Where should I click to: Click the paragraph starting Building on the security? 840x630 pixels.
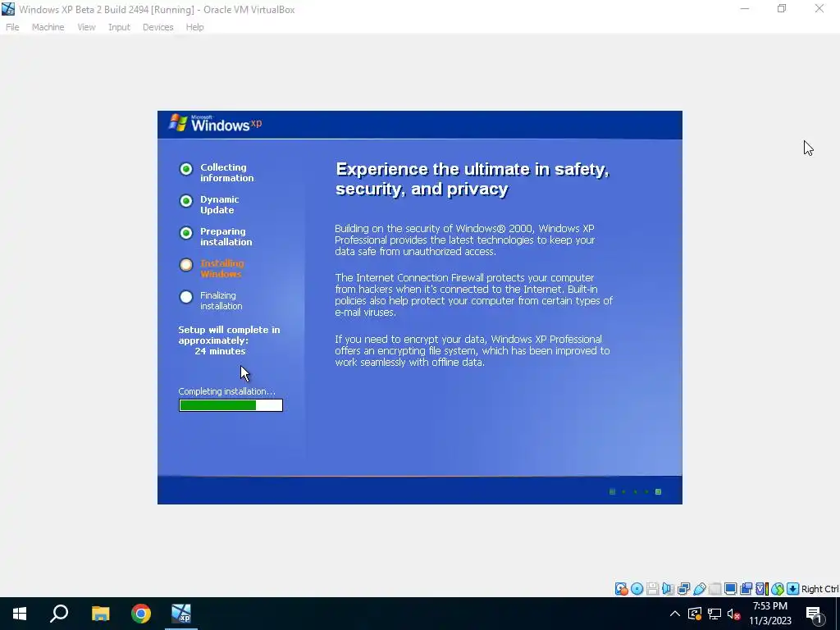pos(465,240)
